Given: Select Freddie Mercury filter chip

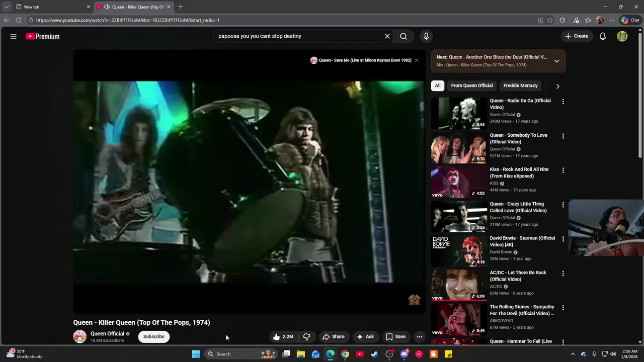Looking at the screenshot, I should pos(520,85).
